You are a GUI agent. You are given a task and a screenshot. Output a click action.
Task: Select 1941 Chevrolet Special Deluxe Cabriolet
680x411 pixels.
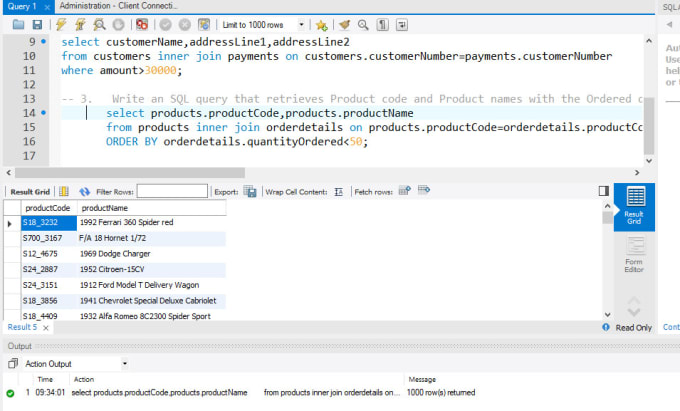(151, 300)
